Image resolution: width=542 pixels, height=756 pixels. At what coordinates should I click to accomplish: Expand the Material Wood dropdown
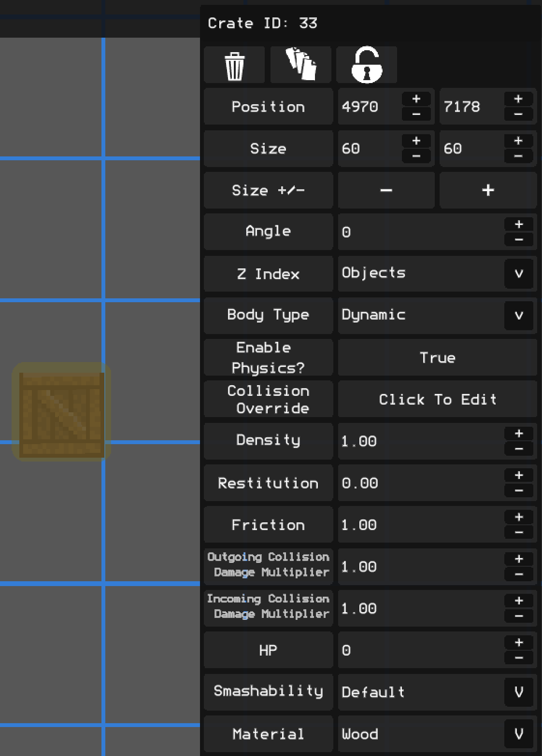click(519, 734)
